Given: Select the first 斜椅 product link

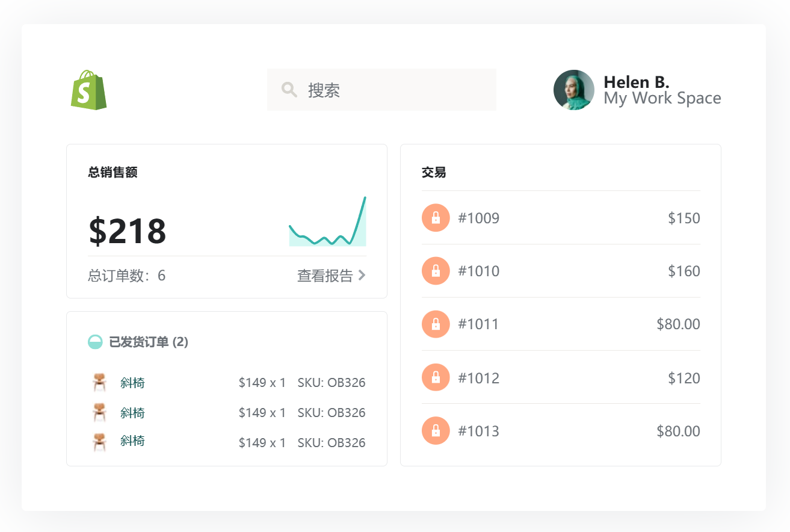Looking at the screenshot, I should point(132,382).
